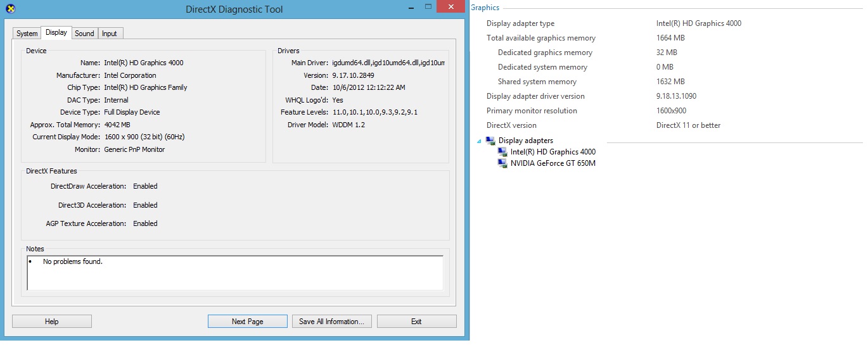Open the Sound tab
Image resolution: width=868 pixels, height=345 pixels.
coord(84,34)
